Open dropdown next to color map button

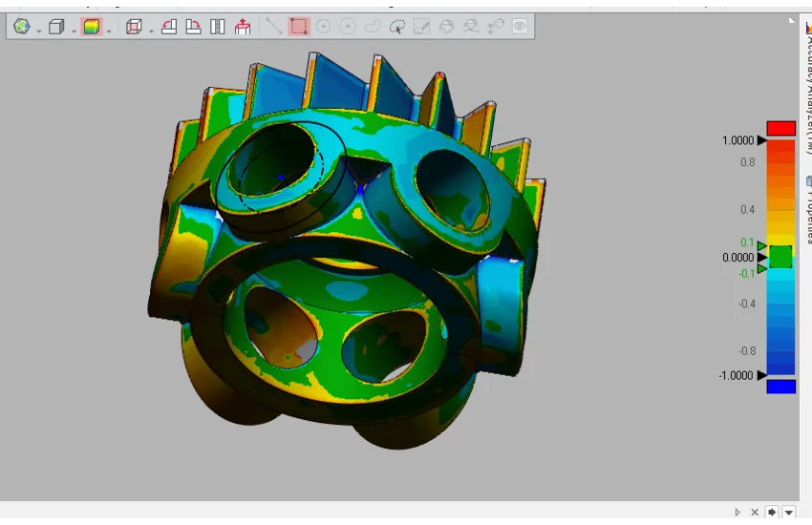[x=109, y=31]
